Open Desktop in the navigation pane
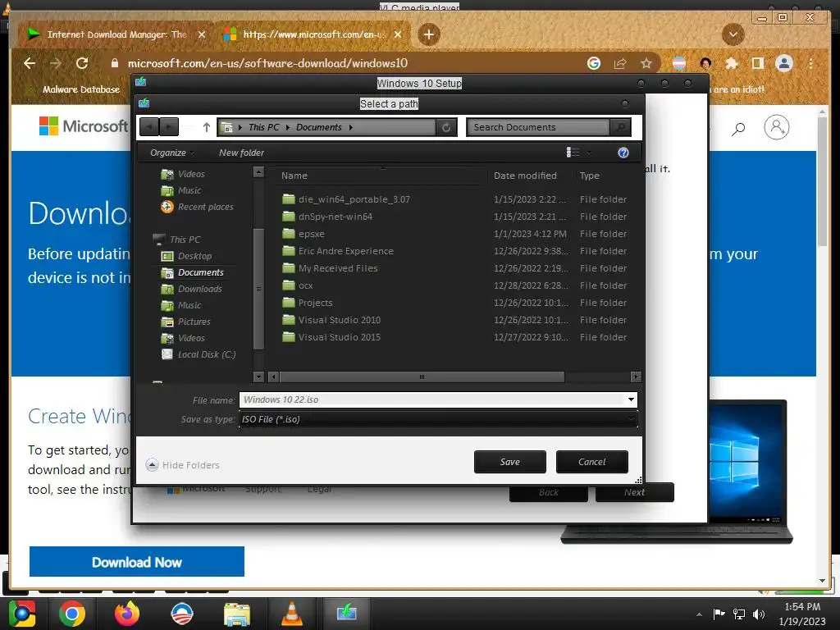 (194, 256)
